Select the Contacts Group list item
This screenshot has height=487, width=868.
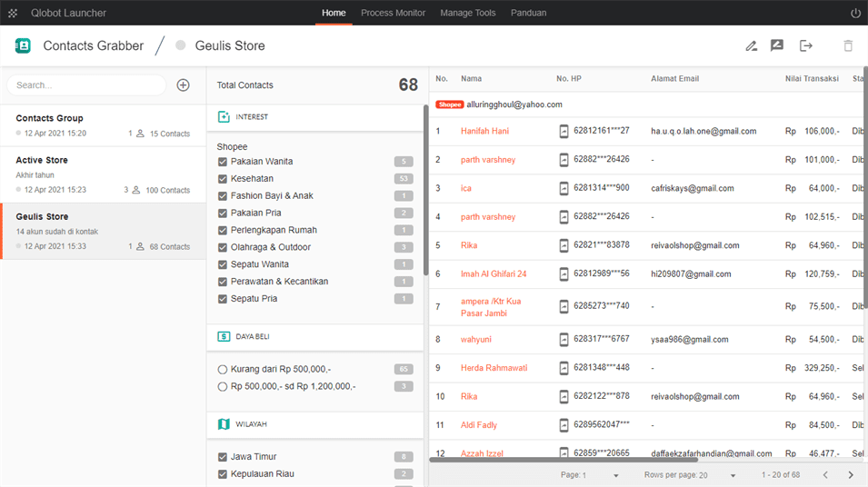tap(103, 125)
